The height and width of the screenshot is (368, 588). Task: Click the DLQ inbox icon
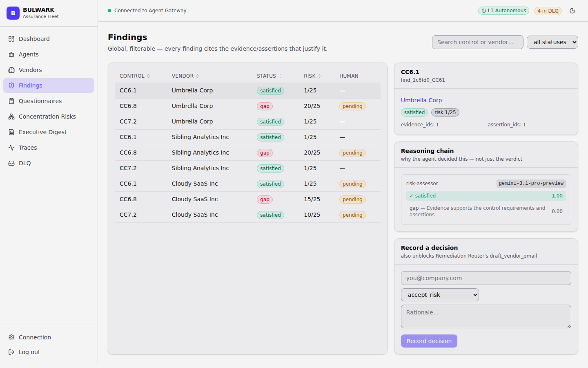point(11,163)
